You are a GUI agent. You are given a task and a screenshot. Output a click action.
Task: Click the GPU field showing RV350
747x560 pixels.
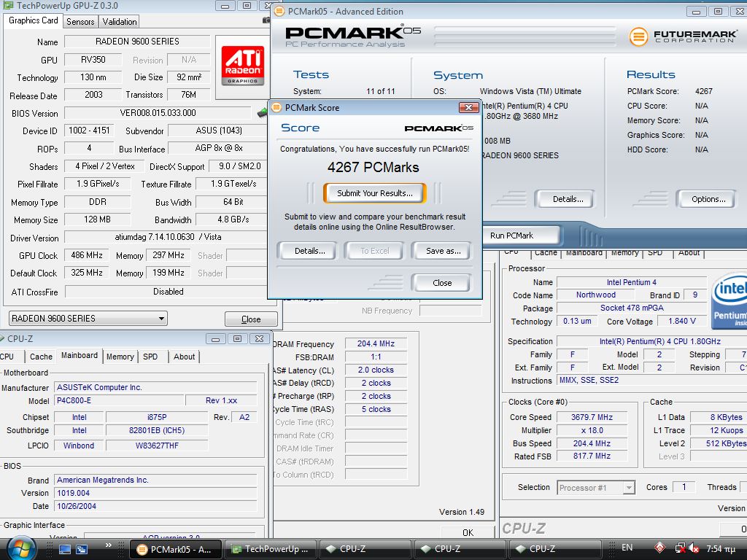pos(93,60)
